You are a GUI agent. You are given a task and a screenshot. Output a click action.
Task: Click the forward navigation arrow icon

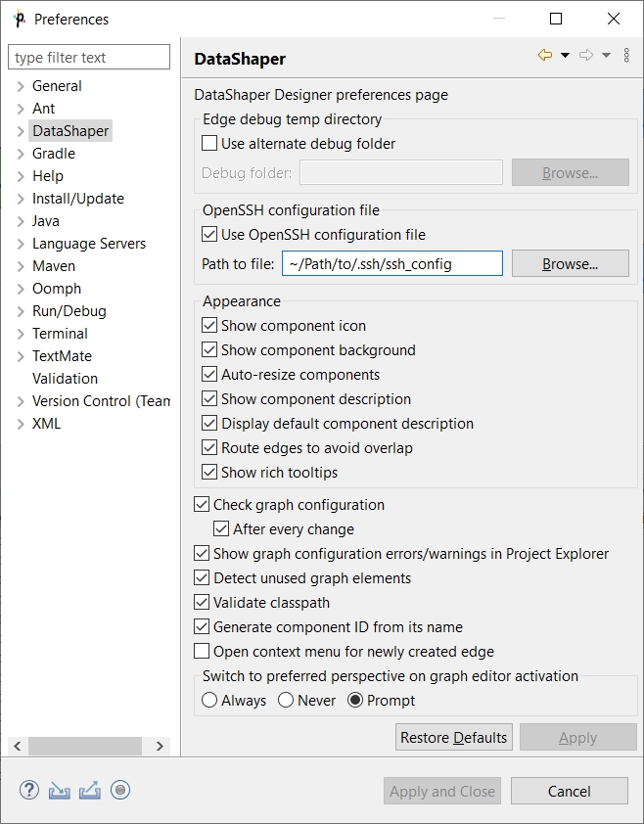coord(585,55)
